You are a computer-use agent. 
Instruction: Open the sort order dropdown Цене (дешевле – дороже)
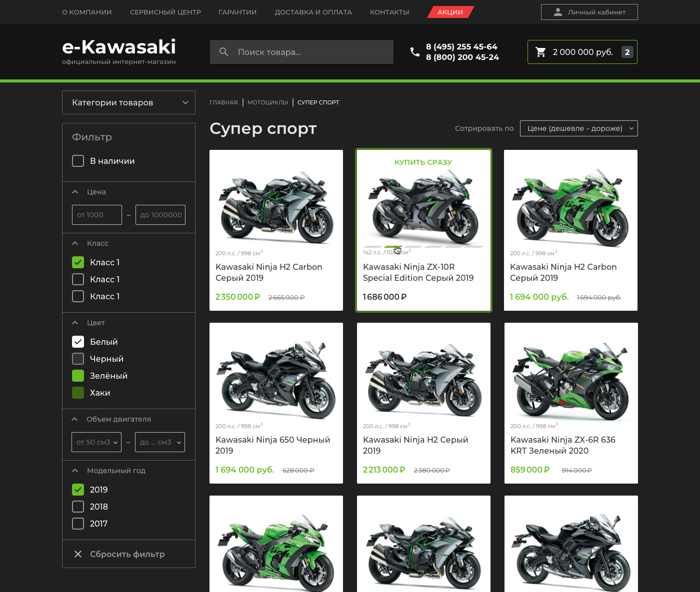(579, 128)
